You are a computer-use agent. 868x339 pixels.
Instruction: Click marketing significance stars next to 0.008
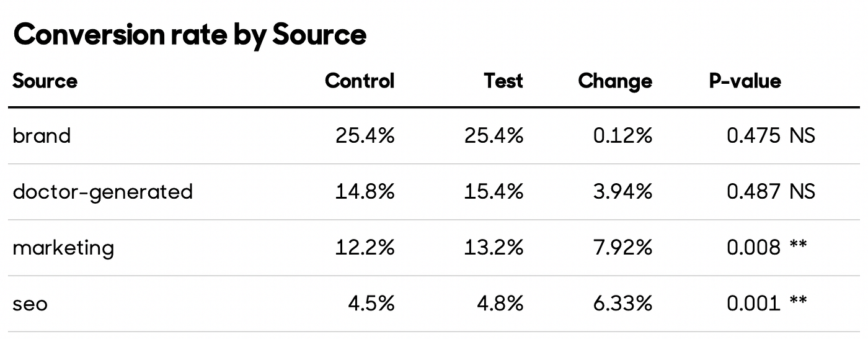click(x=798, y=246)
